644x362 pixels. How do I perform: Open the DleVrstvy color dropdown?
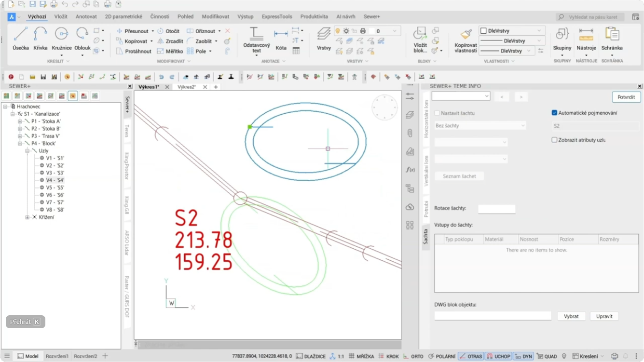[512, 30]
